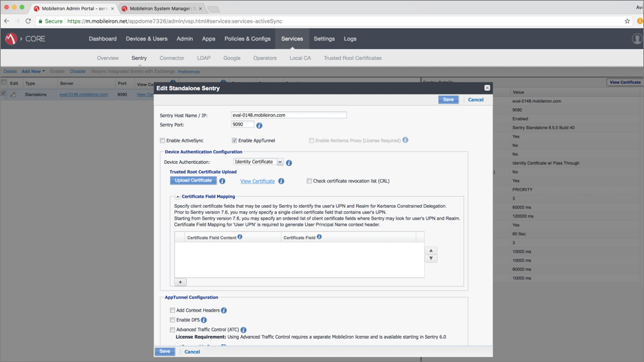Switch to the Connector subtab
The width and height of the screenshot is (644, 362).
pos(172,58)
